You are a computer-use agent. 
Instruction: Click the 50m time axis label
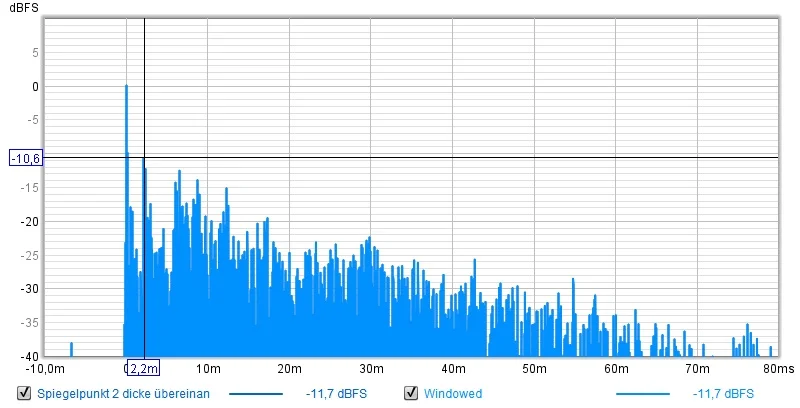click(x=534, y=368)
